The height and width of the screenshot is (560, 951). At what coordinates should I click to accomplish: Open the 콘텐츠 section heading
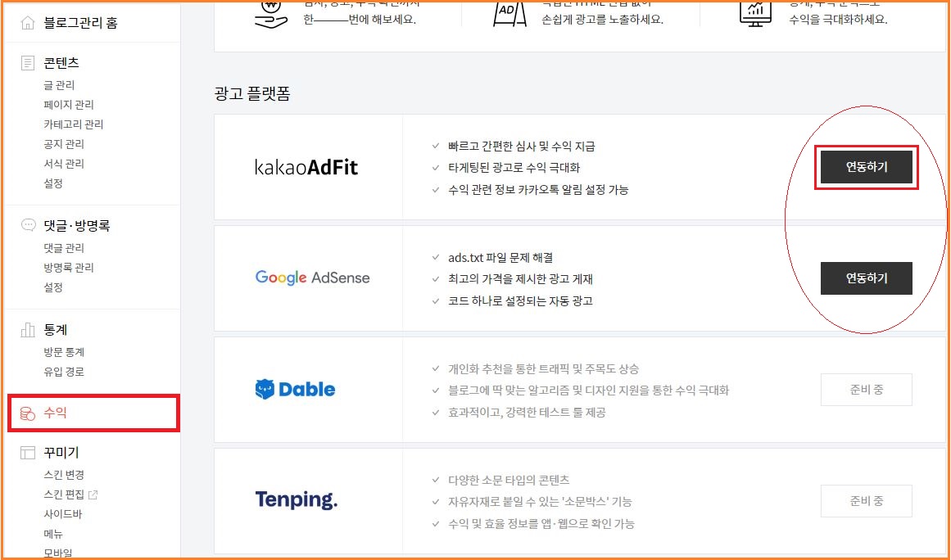(x=61, y=62)
